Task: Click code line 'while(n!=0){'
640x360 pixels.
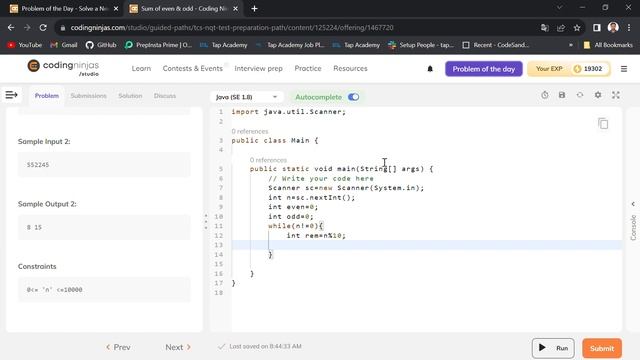Action: click(296, 226)
